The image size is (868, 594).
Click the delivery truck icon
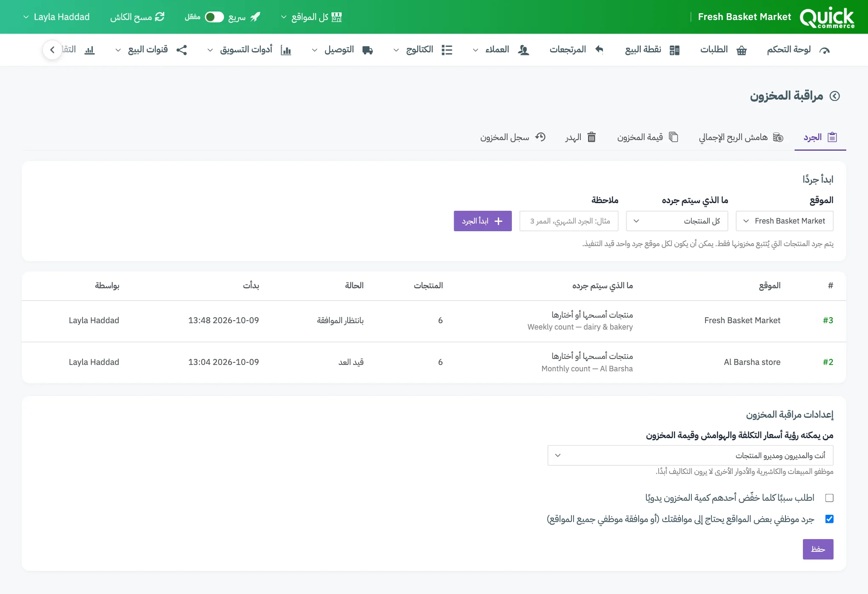[368, 50]
